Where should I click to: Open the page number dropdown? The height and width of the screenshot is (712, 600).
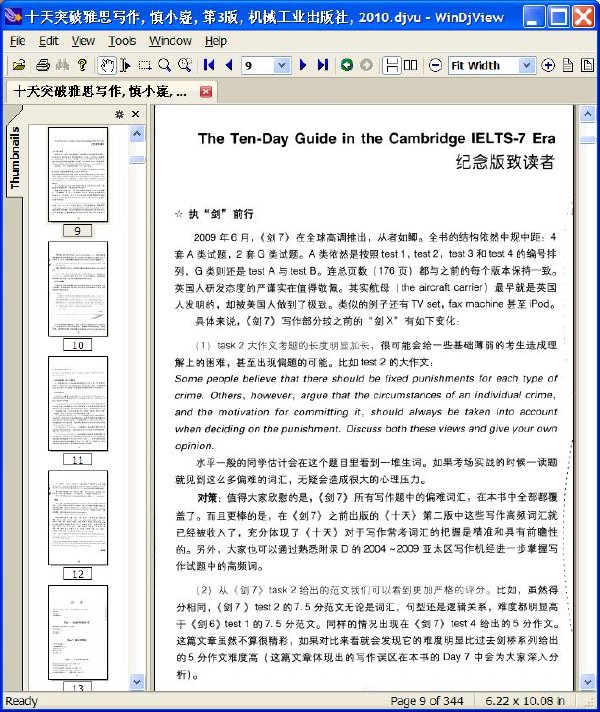(x=282, y=65)
